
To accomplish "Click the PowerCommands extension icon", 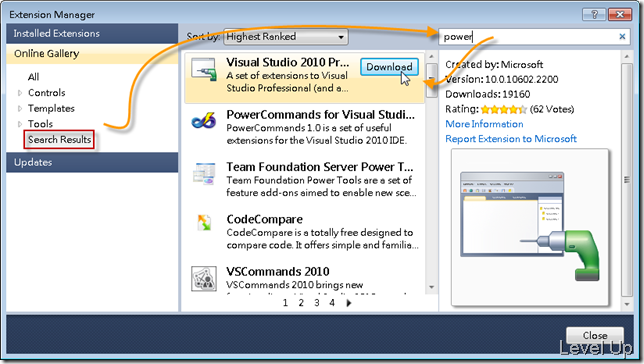I will click(204, 121).
